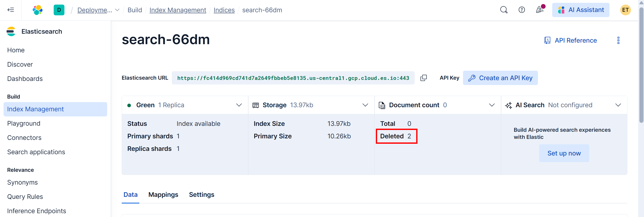Viewport: 644px width, 217px height.
Task: Click the Elastic logo icon
Action: (x=38, y=10)
